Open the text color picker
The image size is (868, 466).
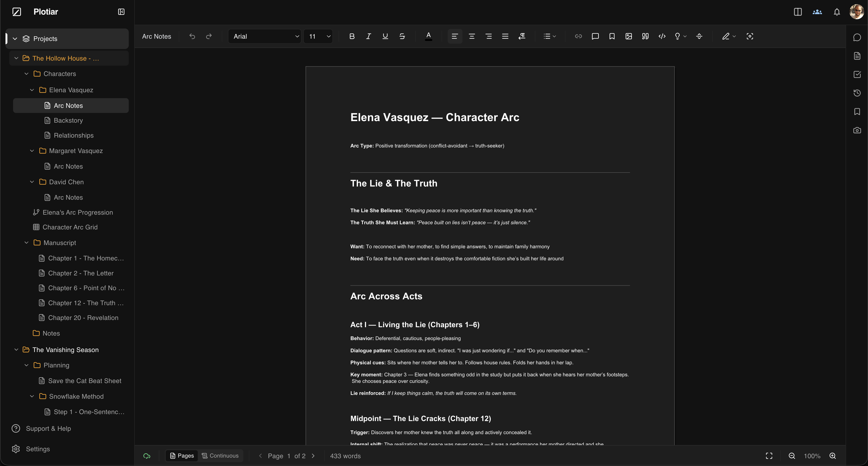(428, 36)
